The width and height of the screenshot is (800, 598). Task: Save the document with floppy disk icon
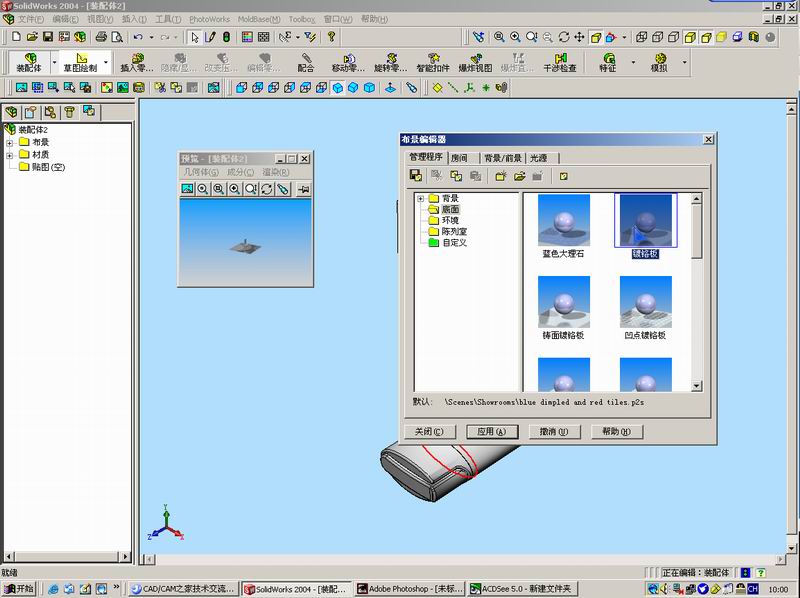click(48, 37)
